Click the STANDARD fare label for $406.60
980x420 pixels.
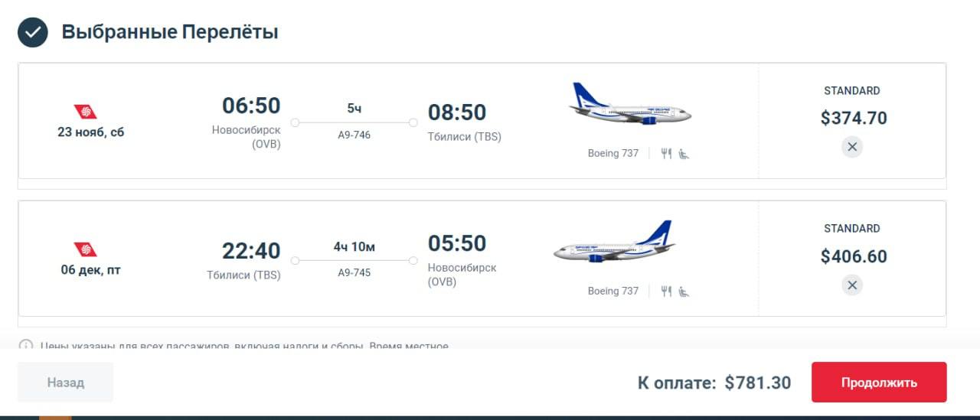click(852, 228)
